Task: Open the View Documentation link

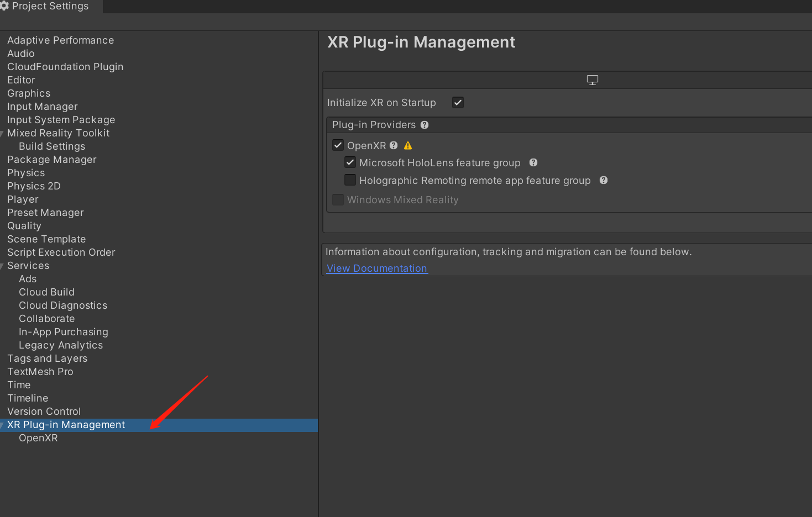Action: [377, 268]
